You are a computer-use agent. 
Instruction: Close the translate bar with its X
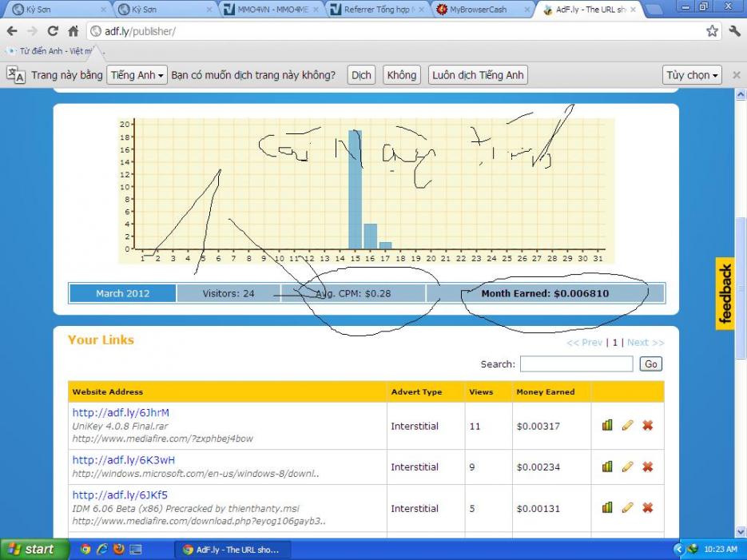736,75
